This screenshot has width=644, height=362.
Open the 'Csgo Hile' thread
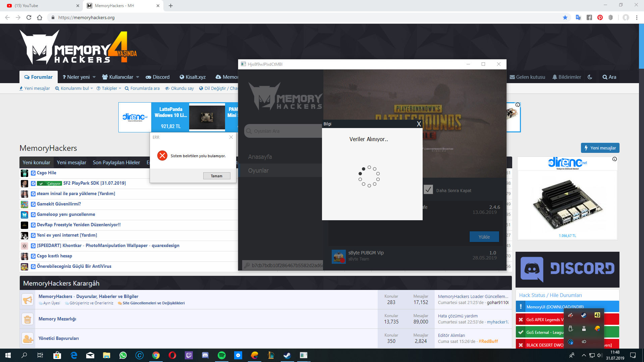47,173
